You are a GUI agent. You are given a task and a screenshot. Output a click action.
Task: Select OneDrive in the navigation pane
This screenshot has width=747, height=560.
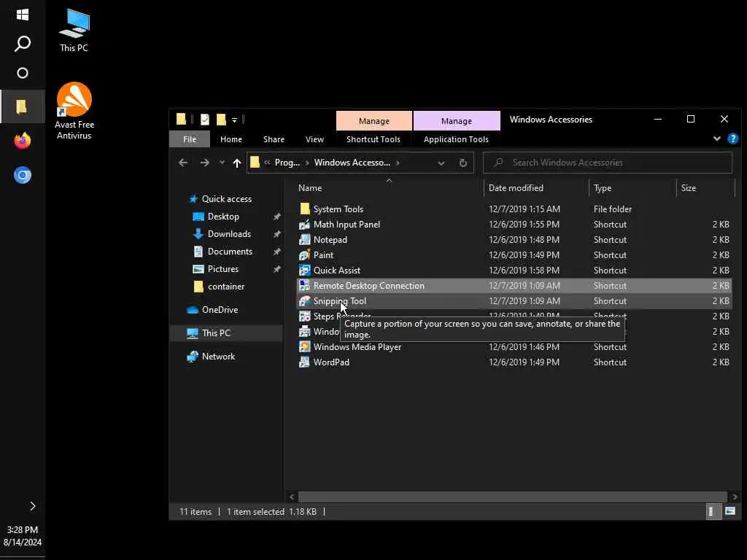[x=212, y=310]
